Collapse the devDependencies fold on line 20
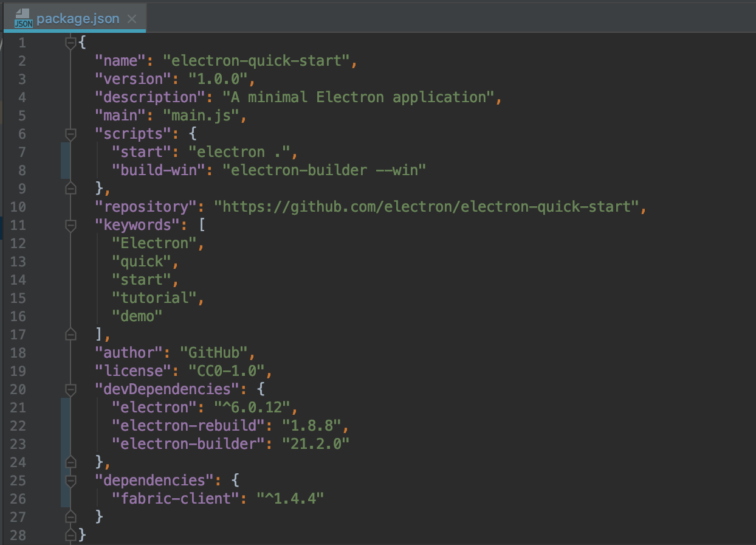 (70, 389)
